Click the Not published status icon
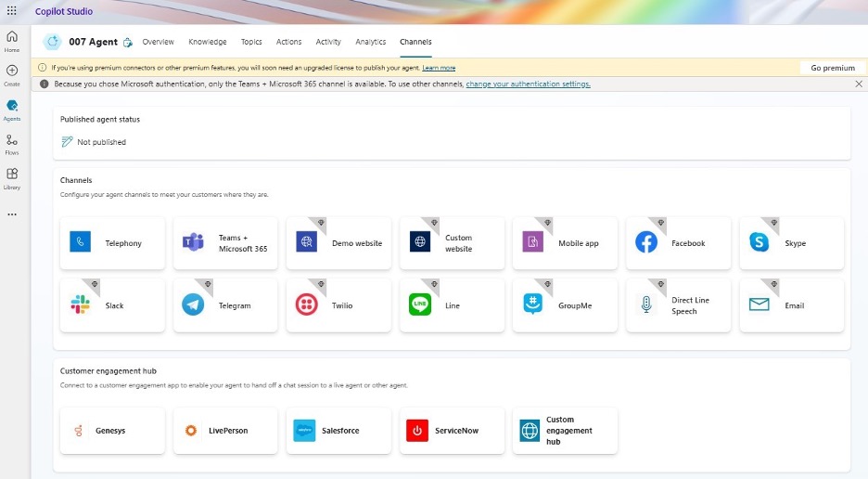 (x=67, y=142)
